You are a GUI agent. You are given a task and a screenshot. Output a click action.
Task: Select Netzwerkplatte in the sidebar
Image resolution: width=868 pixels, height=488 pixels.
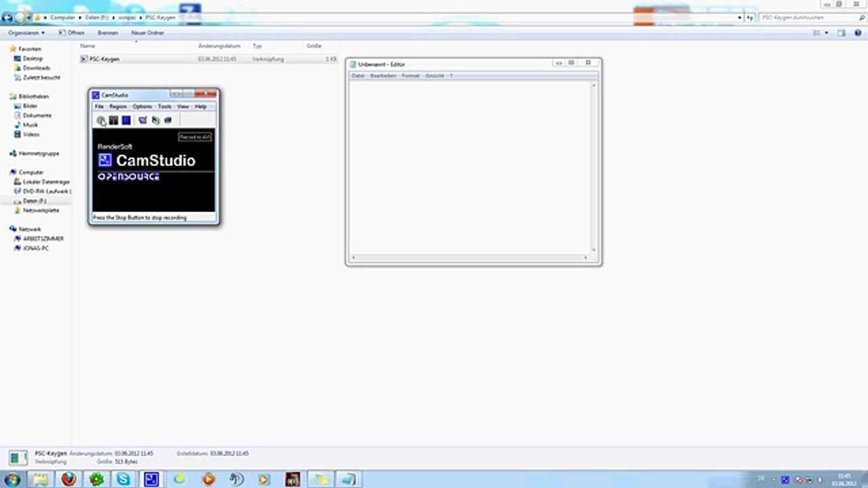[x=37, y=210]
